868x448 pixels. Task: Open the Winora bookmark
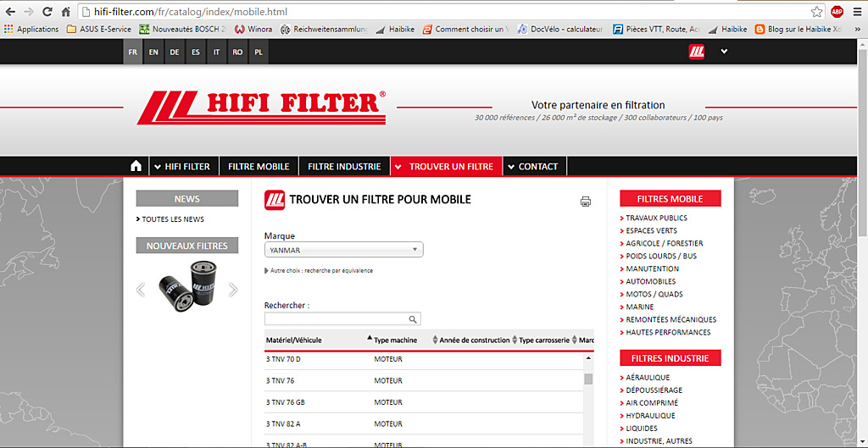[x=253, y=30]
